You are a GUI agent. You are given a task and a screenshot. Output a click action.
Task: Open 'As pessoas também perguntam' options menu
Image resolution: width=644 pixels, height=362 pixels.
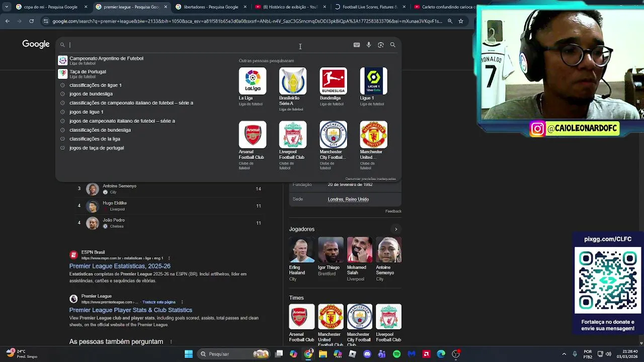point(171,342)
